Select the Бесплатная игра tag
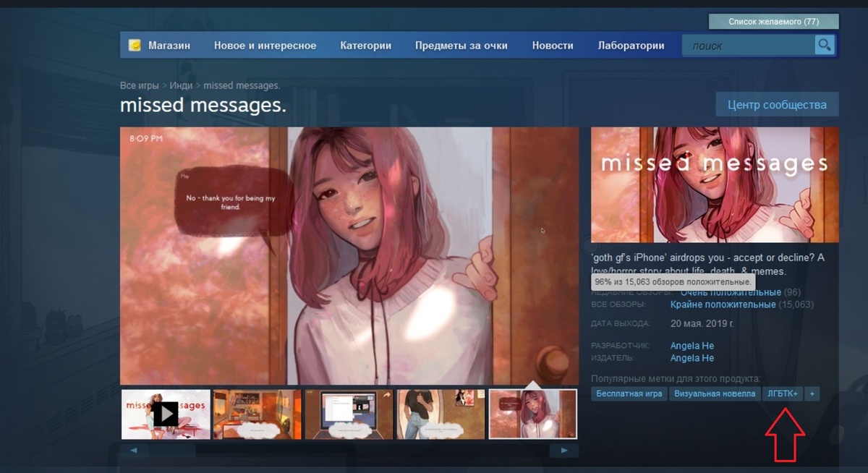The height and width of the screenshot is (473, 868). [629, 394]
